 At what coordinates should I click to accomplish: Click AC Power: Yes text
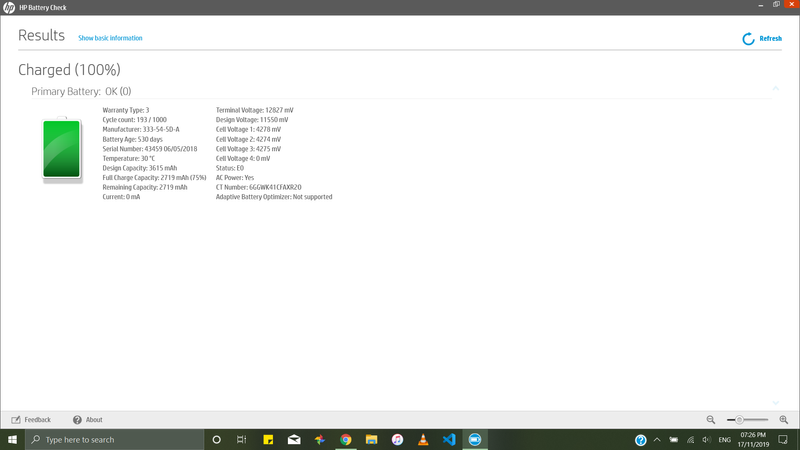(x=235, y=178)
